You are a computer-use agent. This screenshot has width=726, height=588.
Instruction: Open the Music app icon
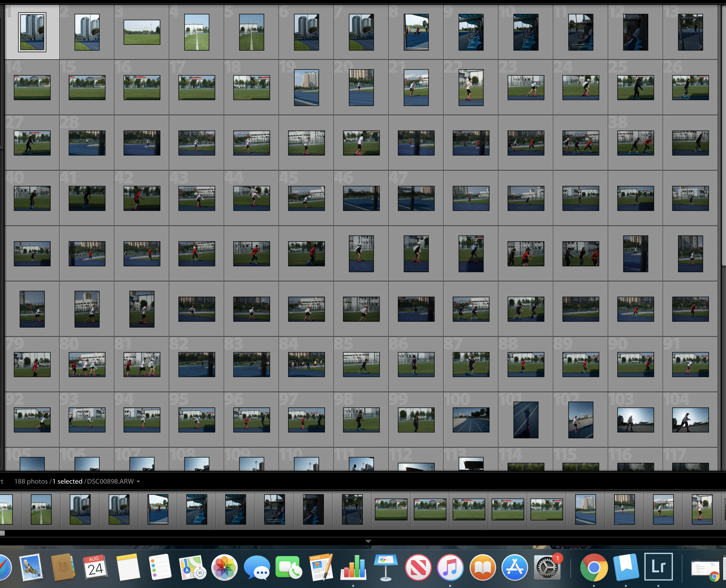point(450,567)
